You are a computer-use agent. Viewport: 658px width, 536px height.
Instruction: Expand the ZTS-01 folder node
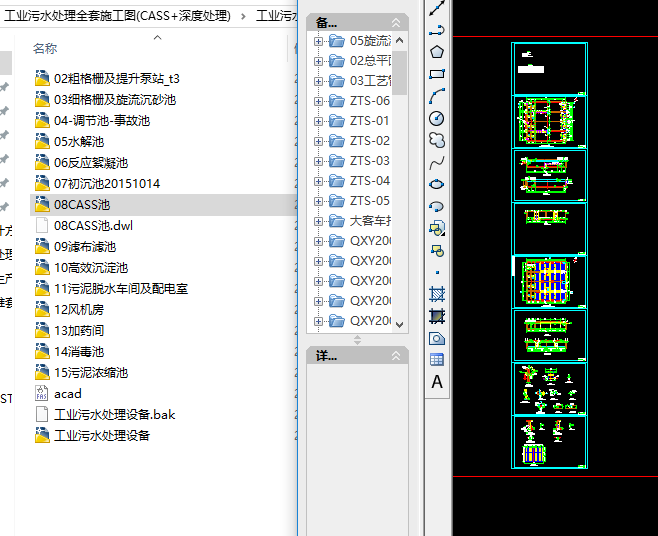(x=319, y=121)
